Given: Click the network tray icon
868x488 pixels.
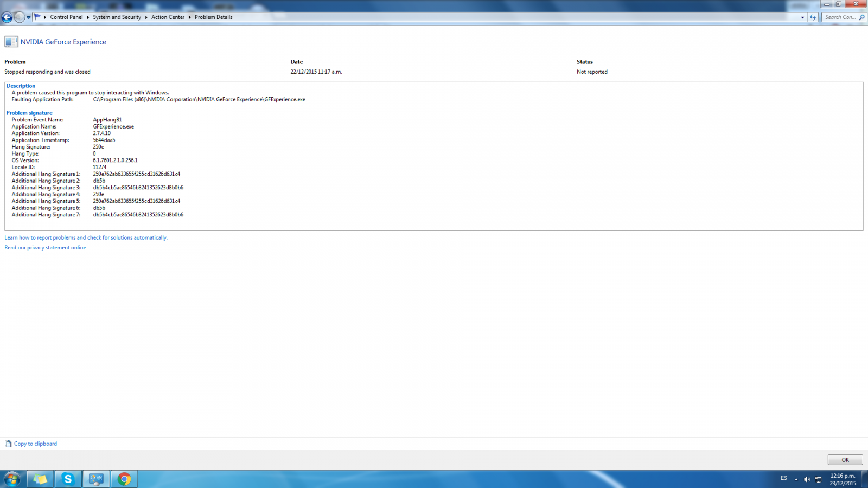Looking at the screenshot, I should pos(819,479).
